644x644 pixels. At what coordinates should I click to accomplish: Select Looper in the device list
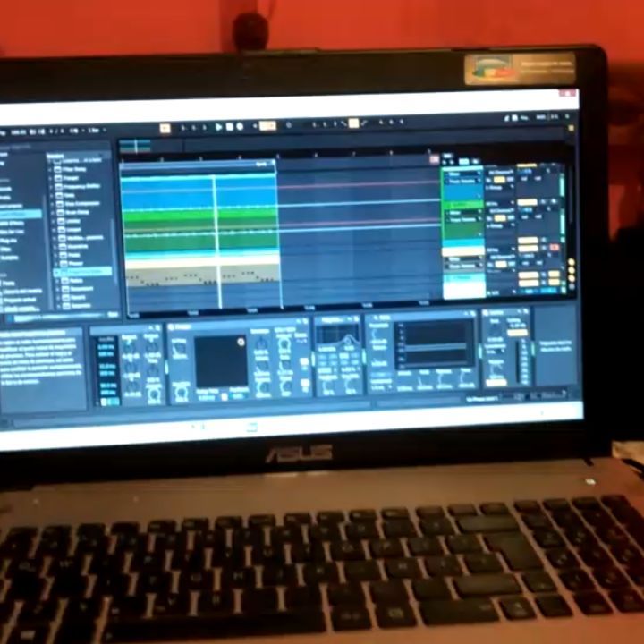pos(72,229)
